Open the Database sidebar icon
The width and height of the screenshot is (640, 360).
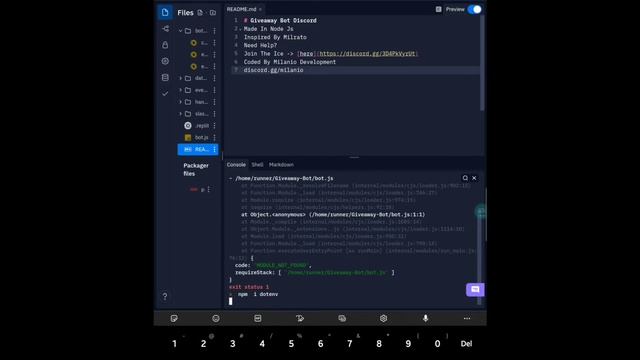[165, 78]
